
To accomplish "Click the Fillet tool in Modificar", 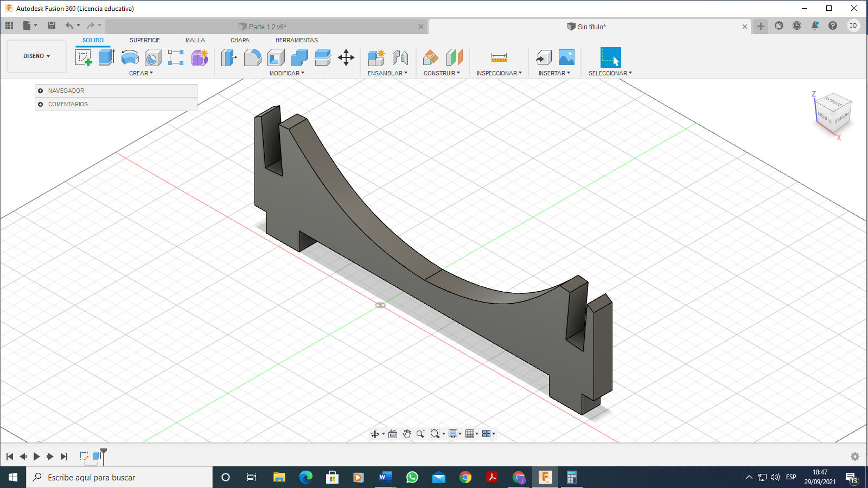I will pyautogui.click(x=252, y=57).
